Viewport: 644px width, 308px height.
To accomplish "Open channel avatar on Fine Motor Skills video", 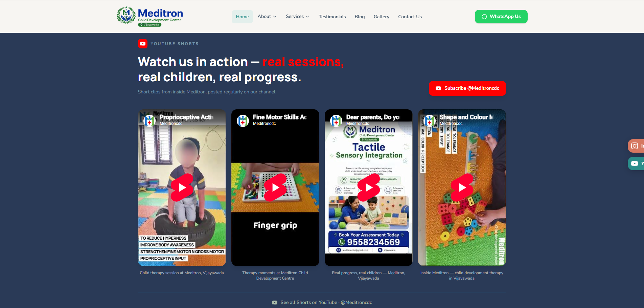I will pyautogui.click(x=243, y=120).
